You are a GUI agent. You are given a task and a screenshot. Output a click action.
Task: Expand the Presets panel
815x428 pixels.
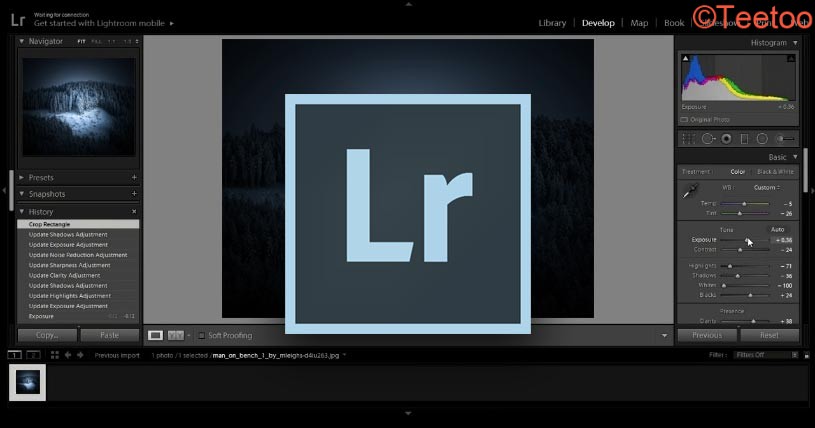pos(22,178)
